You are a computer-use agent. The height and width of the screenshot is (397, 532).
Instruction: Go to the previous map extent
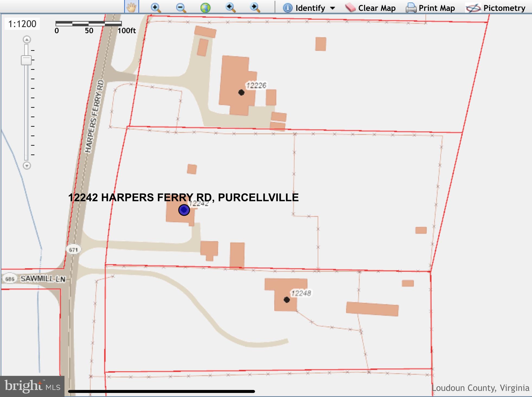tap(230, 8)
